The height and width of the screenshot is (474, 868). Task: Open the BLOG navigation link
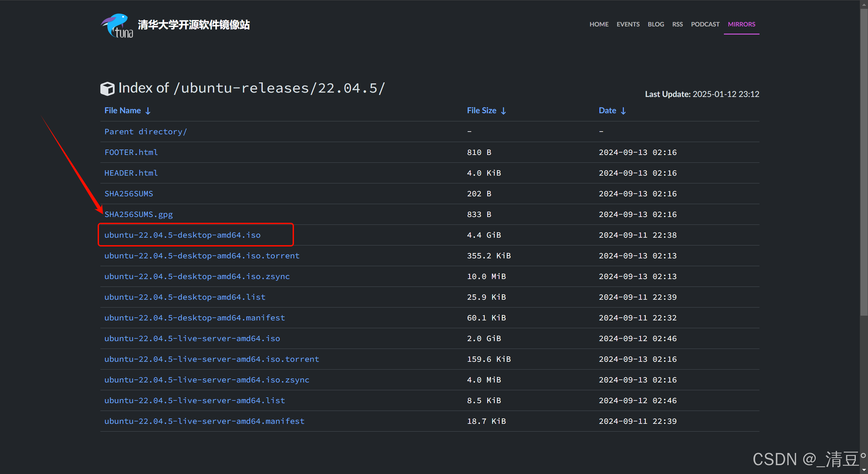[x=656, y=24]
